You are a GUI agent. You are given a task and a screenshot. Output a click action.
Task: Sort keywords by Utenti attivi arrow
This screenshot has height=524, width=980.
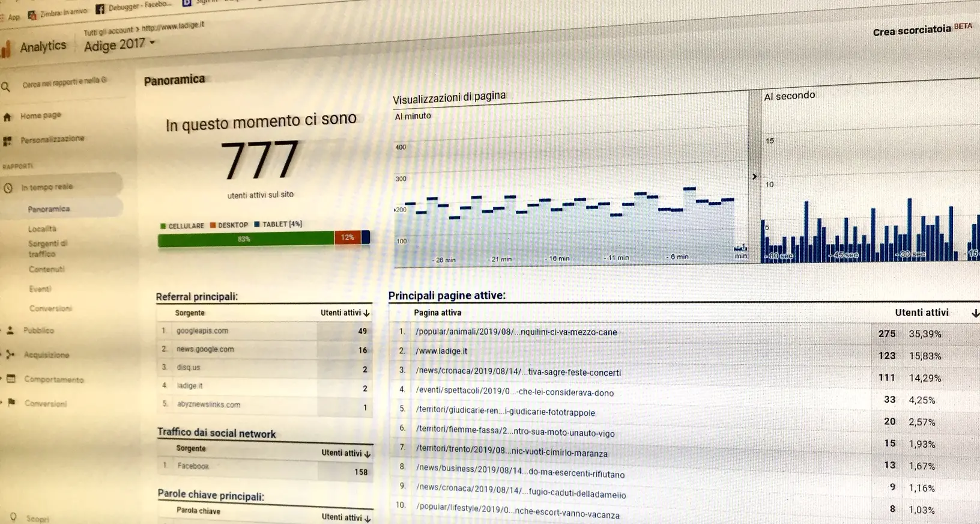pyautogui.click(x=367, y=517)
